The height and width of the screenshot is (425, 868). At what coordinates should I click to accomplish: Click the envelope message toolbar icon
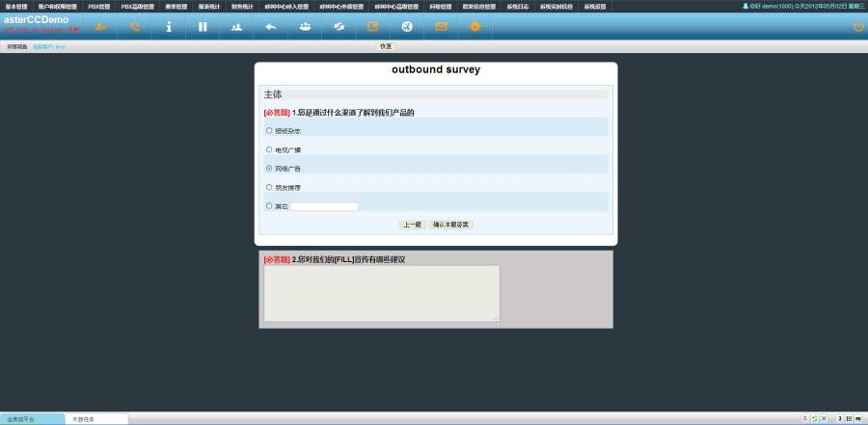(x=441, y=27)
